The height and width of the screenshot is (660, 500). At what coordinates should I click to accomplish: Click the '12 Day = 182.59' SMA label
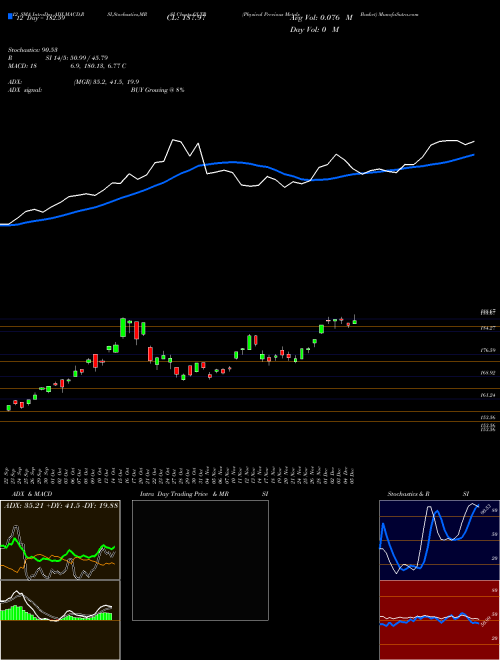click(x=39, y=18)
